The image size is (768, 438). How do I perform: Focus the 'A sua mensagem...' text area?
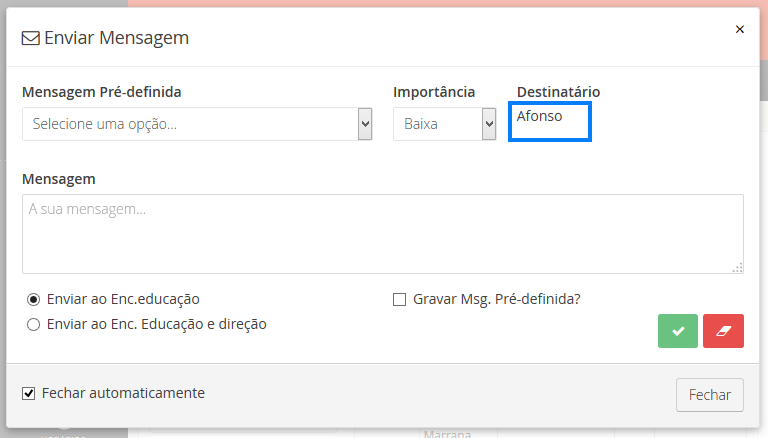(x=382, y=233)
